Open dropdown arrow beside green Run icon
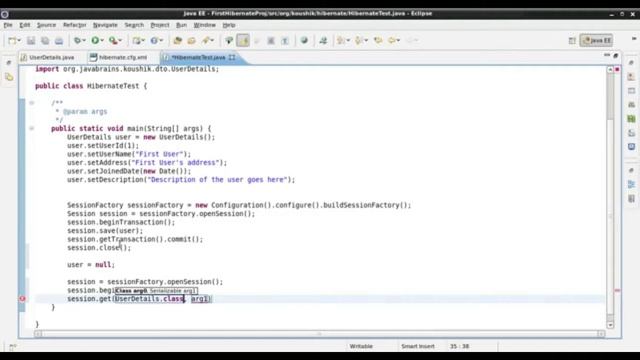Image resolution: width=640 pixels, height=360 pixels. pyautogui.click(x=102, y=40)
